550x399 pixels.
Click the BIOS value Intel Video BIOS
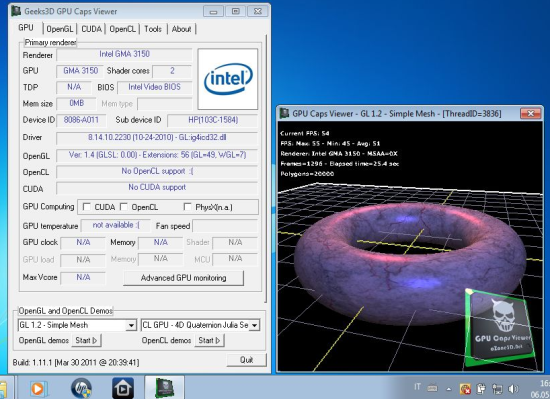click(155, 87)
